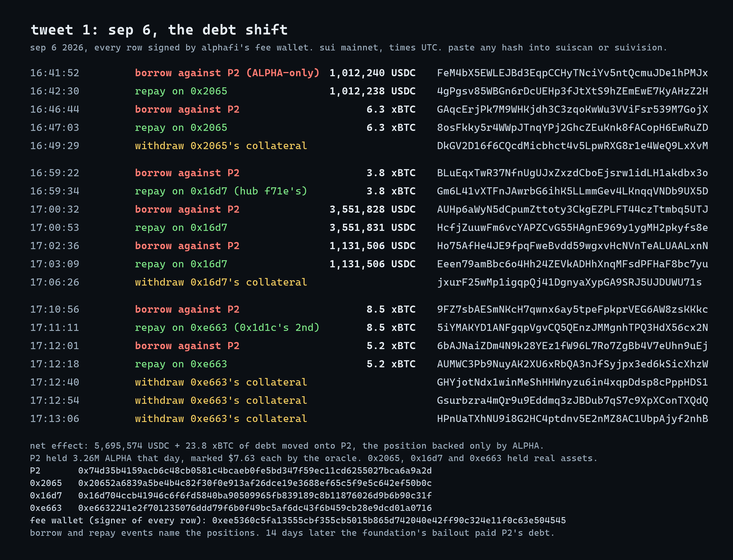Select hash AUHp6aWyN5dCpumZttoty3CkgEZPLFT44czTtmbq5UTJ
This screenshot has height=560, width=733.
[572, 209]
